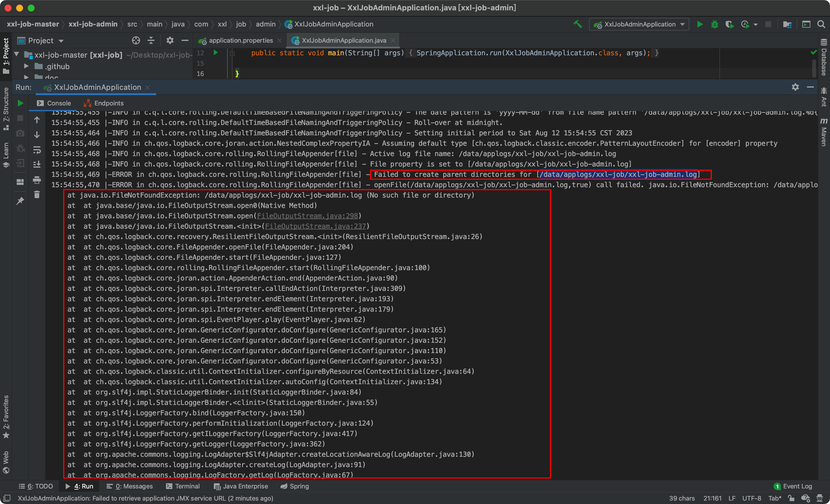Open the Maven tool window

(x=824, y=132)
